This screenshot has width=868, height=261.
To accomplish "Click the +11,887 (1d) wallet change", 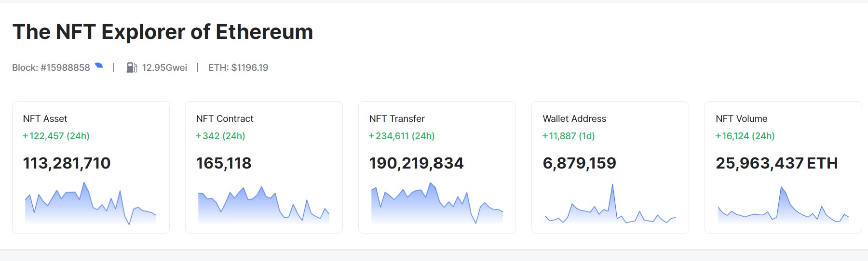I will click(569, 136).
